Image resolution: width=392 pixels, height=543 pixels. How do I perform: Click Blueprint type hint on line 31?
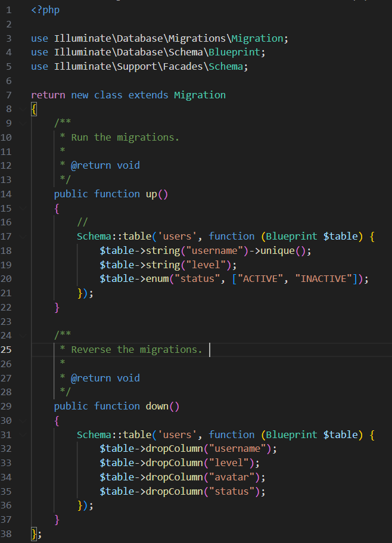(x=291, y=435)
